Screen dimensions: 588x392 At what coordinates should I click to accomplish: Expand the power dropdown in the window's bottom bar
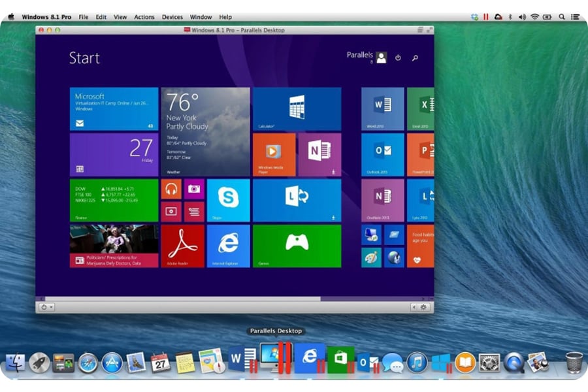point(46,306)
